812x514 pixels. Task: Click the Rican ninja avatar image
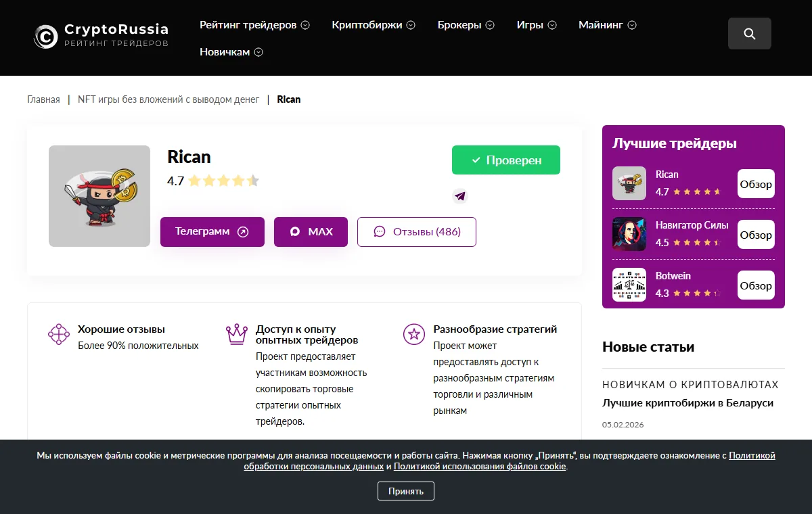pyautogui.click(x=99, y=196)
